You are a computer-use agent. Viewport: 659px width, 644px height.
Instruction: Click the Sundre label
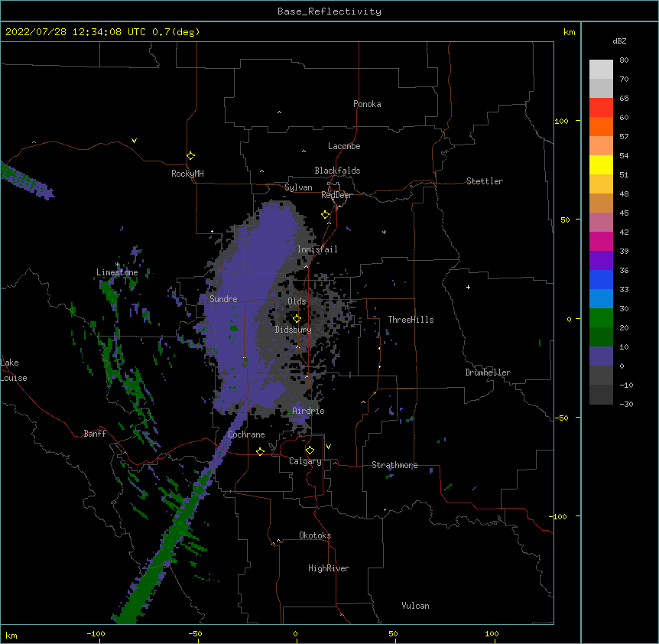223,299
